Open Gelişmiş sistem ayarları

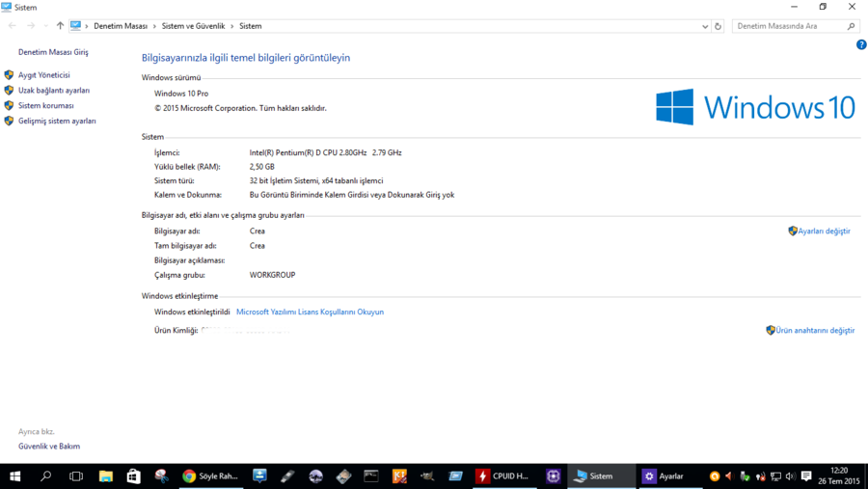click(x=57, y=121)
